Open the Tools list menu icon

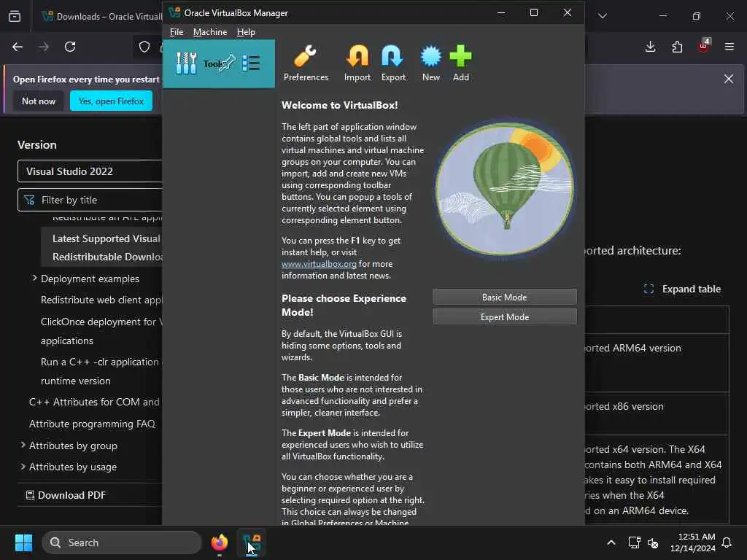point(251,63)
